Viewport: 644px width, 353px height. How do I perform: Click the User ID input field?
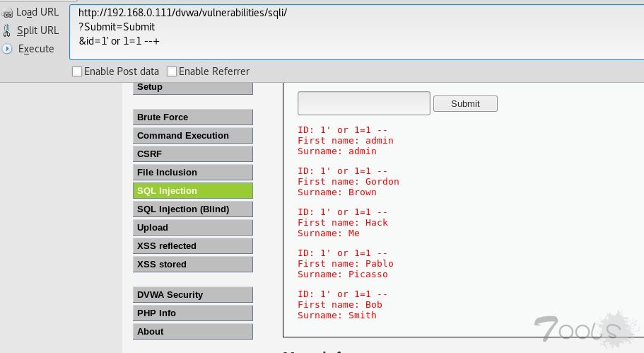click(364, 103)
